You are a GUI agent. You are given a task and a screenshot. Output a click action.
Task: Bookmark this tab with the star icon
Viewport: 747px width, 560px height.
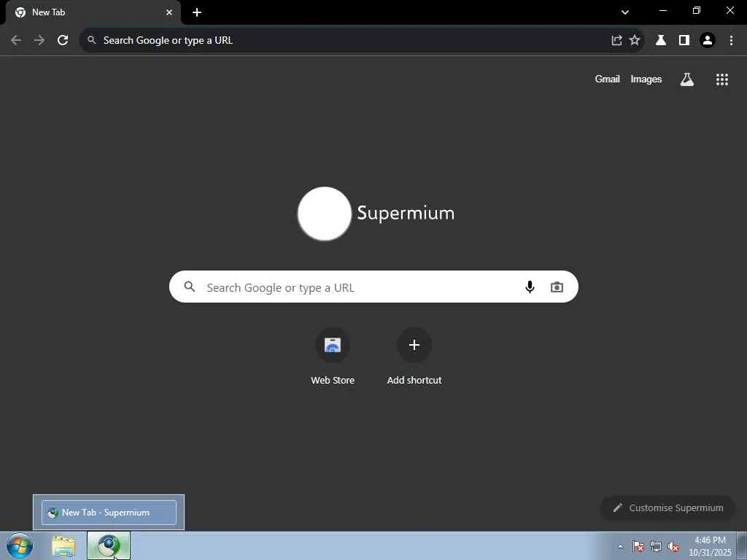click(635, 40)
